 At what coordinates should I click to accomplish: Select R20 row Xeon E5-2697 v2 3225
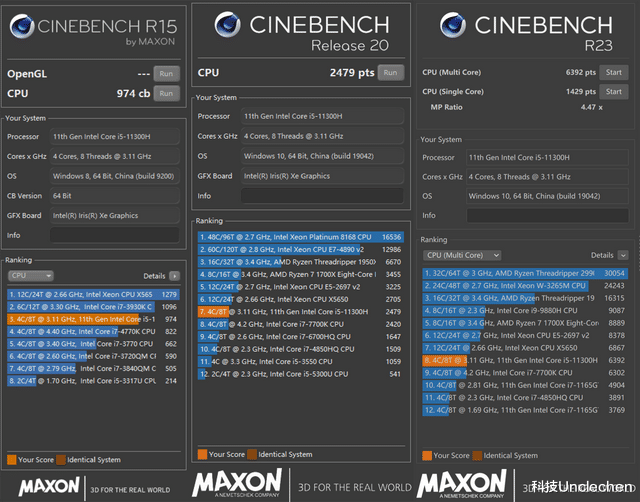(300, 287)
